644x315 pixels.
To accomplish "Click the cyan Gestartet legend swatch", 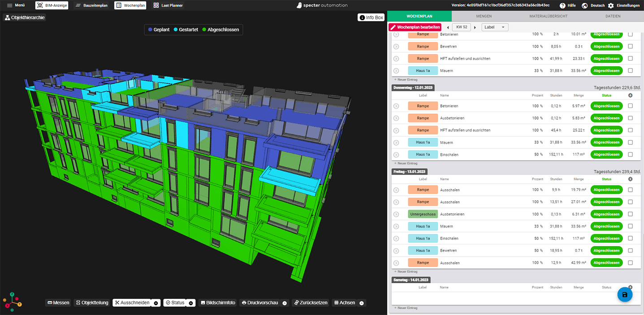I will tap(176, 30).
